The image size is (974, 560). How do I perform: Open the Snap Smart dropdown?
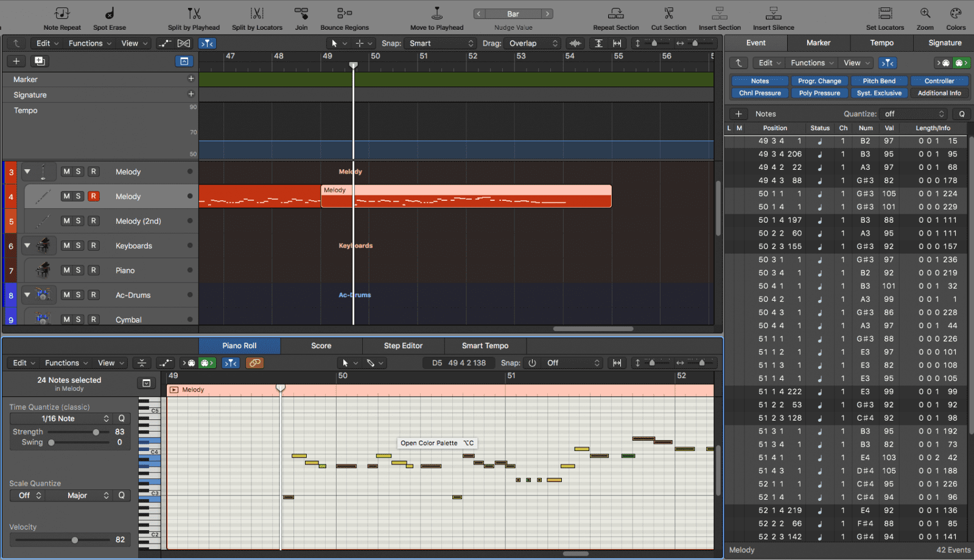click(441, 43)
